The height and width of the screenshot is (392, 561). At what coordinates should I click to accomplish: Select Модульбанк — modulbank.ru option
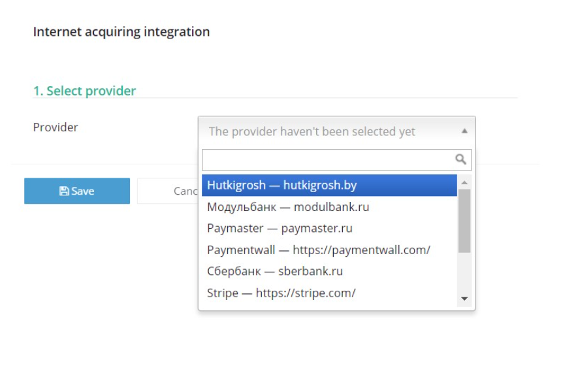(x=329, y=207)
